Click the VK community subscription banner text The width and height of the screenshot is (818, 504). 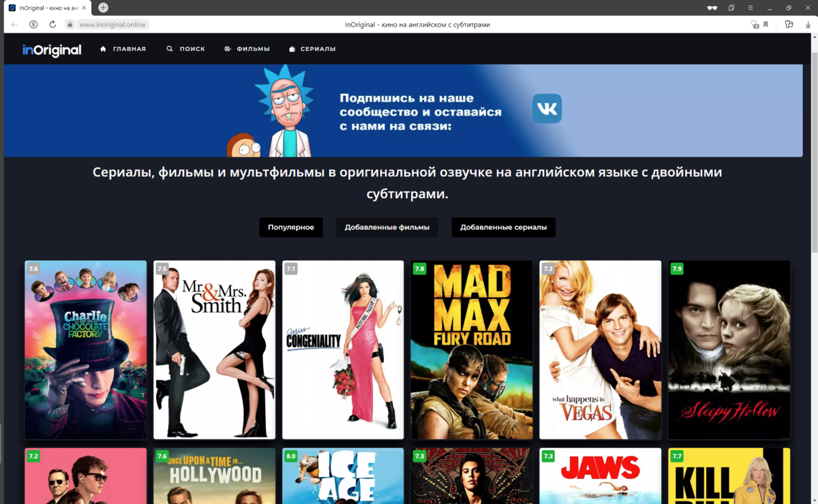[x=421, y=112]
